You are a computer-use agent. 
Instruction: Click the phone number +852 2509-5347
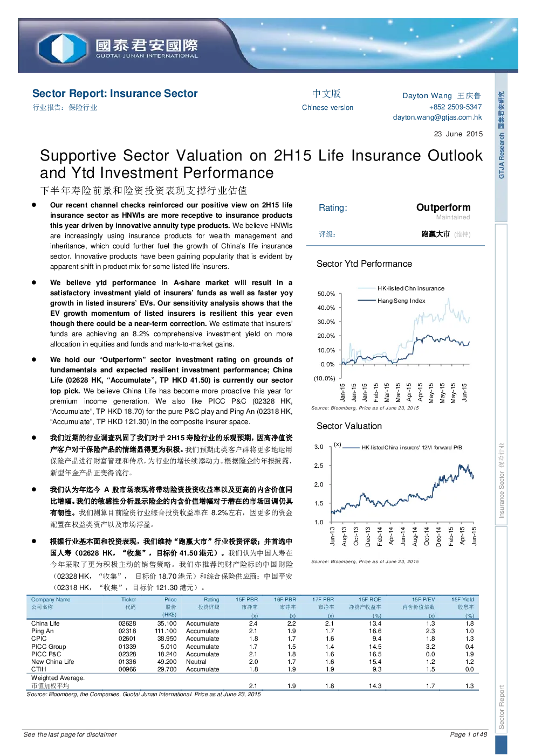[x=455, y=107]
